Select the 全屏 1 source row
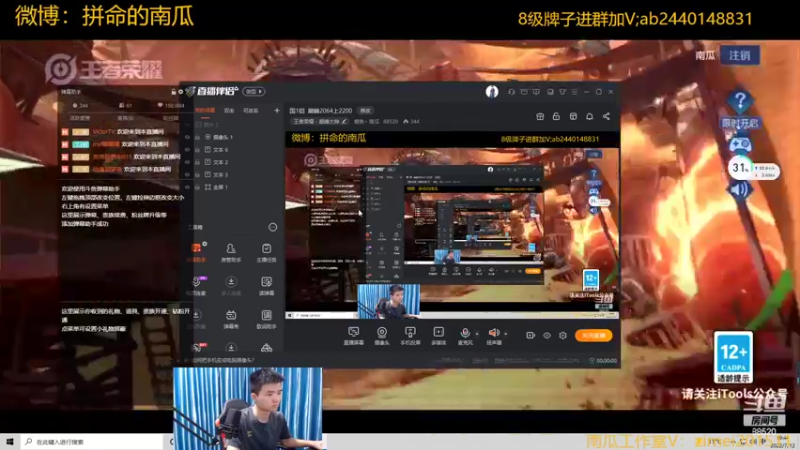This screenshot has height=450, width=800. pyautogui.click(x=233, y=187)
